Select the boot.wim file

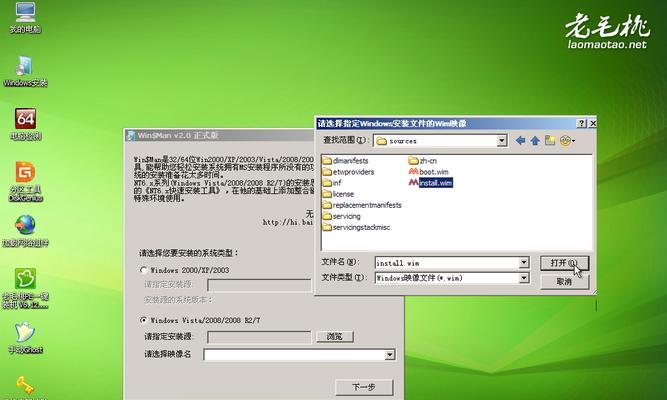point(428,171)
